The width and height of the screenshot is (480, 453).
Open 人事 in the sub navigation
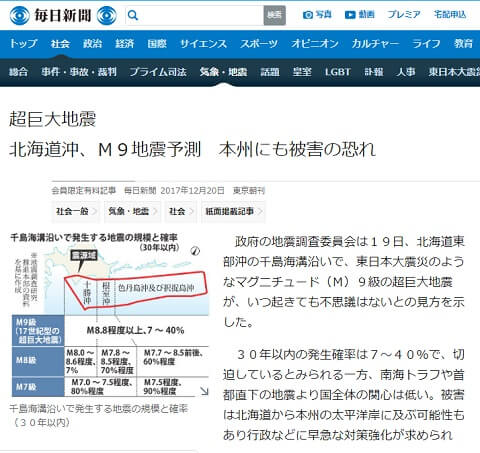click(406, 72)
